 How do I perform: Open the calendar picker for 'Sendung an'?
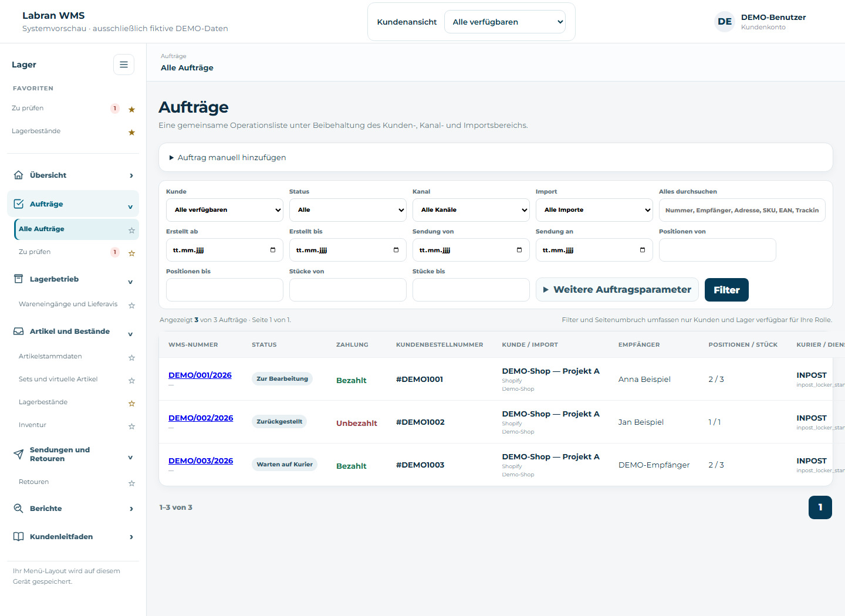pos(643,250)
